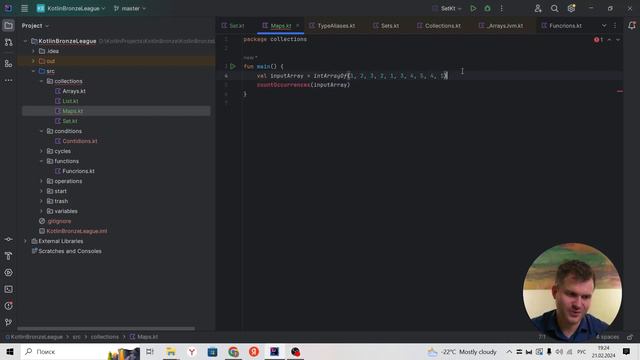Open the Build hammer tool window
640x360 pixels.
[8, 256]
